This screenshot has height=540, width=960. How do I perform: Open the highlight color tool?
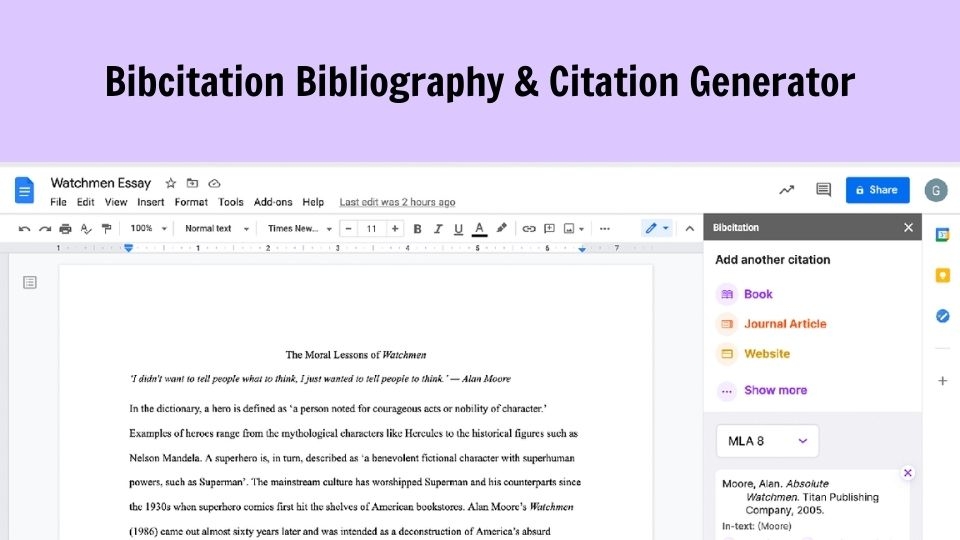click(501, 228)
